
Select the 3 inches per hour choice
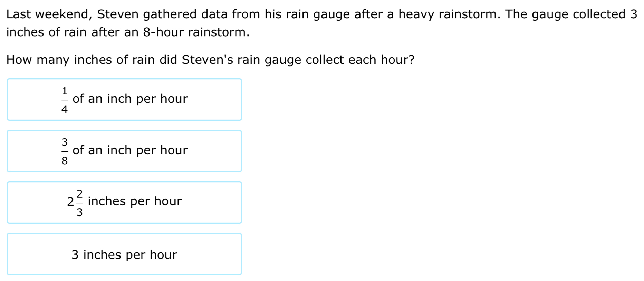coord(124,254)
